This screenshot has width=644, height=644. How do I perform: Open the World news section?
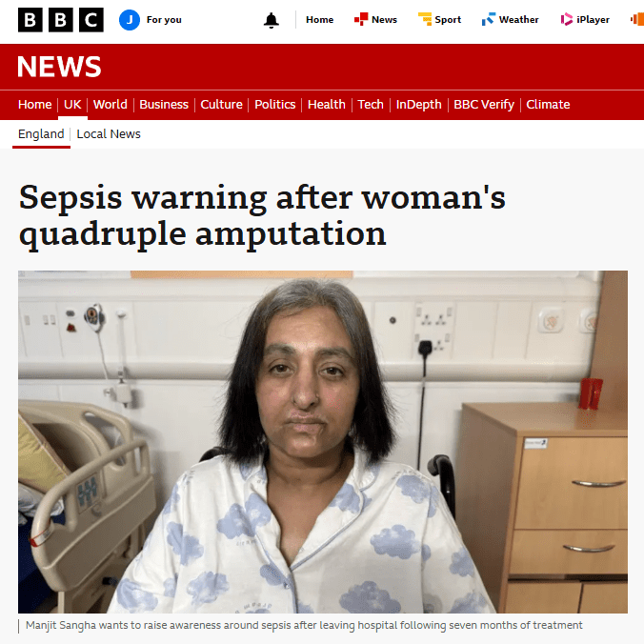pyautogui.click(x=111, y=105)
